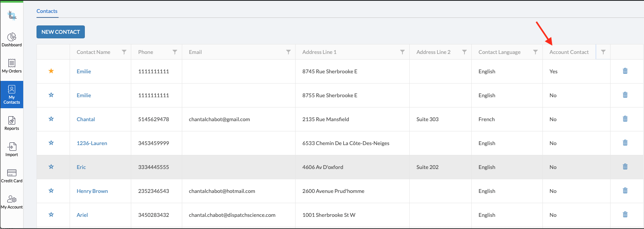Favorite Emilie at 8755 Rue Sherbrooke
This screenshot has height=229, width=644.
51,95
